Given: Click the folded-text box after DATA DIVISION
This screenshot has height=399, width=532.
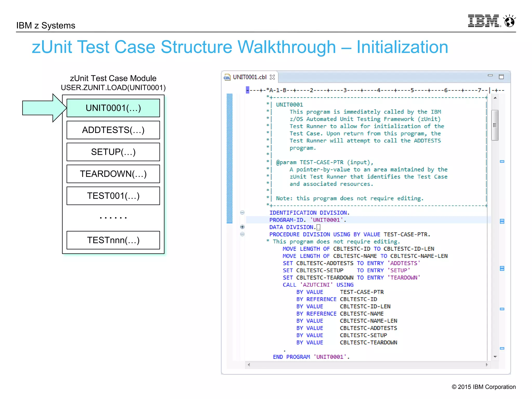Looking at the screenshot, I should click(318, 227).
